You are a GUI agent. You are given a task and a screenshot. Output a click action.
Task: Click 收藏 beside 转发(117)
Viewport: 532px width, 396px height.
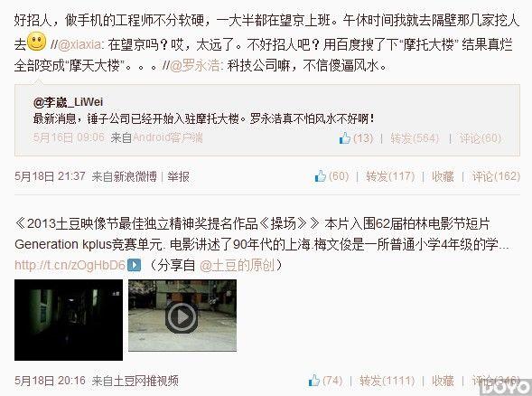coord(443,176)
